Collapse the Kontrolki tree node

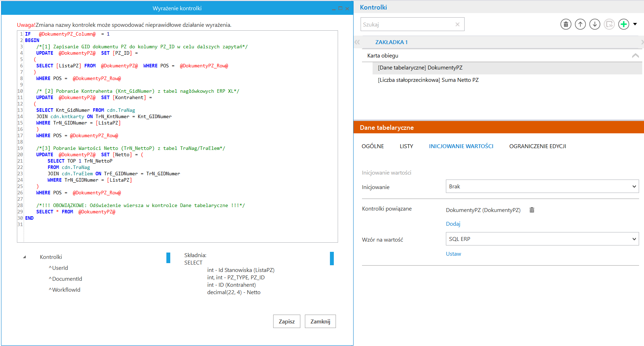[x=25, y=257]
